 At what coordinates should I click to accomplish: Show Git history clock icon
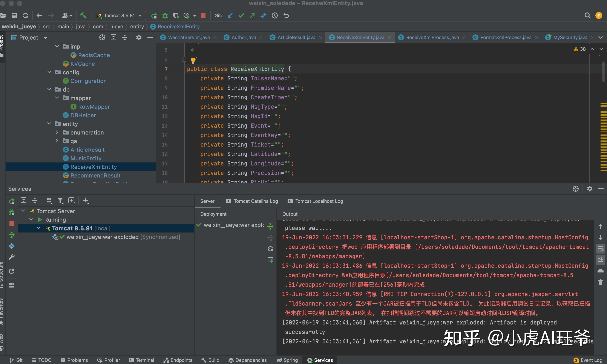pyautogui.click(x=274, y=15)
